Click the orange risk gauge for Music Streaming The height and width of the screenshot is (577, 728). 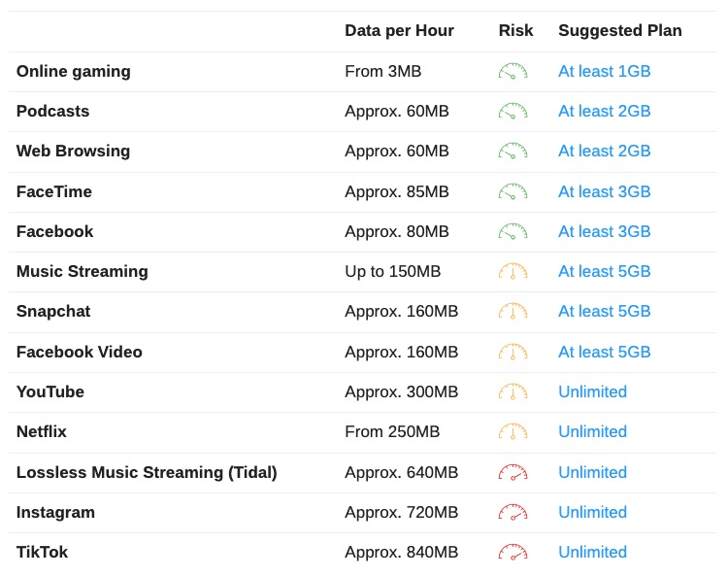click(x=513, y=271)
